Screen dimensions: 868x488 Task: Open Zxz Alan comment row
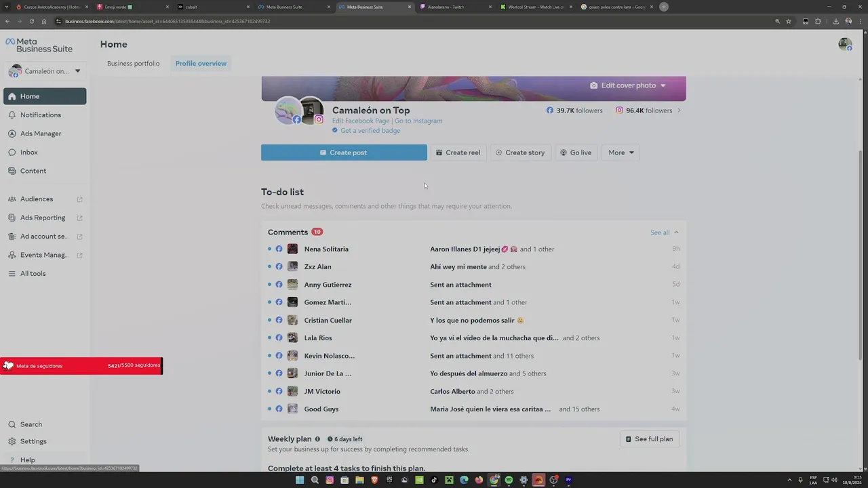[473, 267]
